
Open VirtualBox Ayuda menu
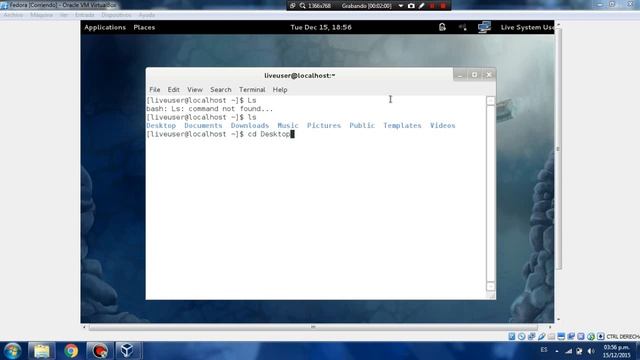point(147,15)
